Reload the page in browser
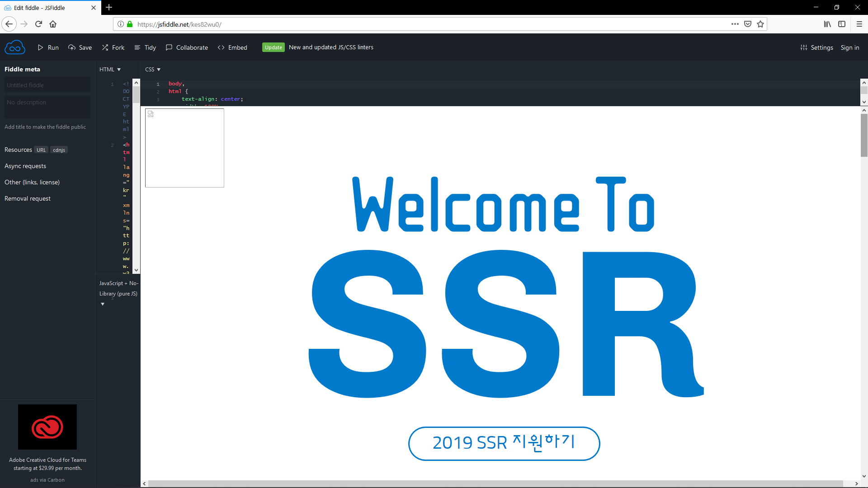Image resolution: width=868 pixels, height=488 pixels. coord(38,24)
